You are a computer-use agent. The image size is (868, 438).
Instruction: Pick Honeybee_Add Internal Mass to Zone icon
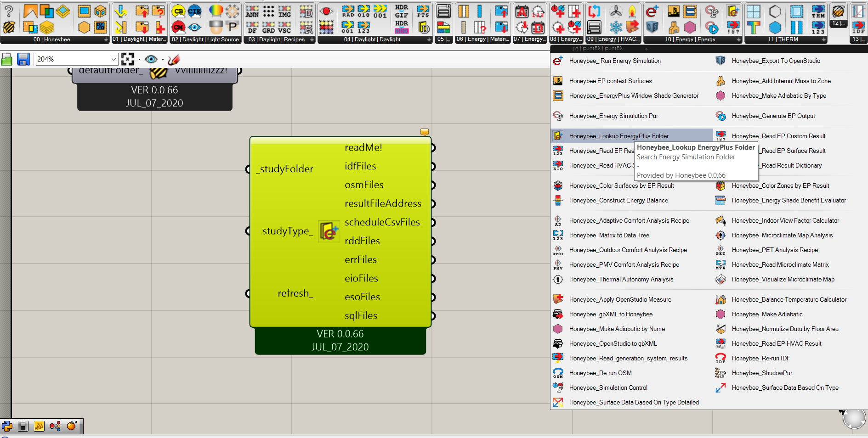tap(720, 81)
